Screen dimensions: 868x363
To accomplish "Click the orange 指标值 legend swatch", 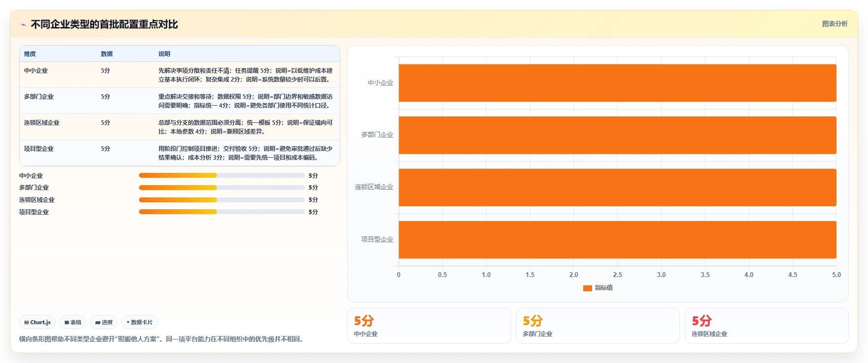I will [587, 288].
